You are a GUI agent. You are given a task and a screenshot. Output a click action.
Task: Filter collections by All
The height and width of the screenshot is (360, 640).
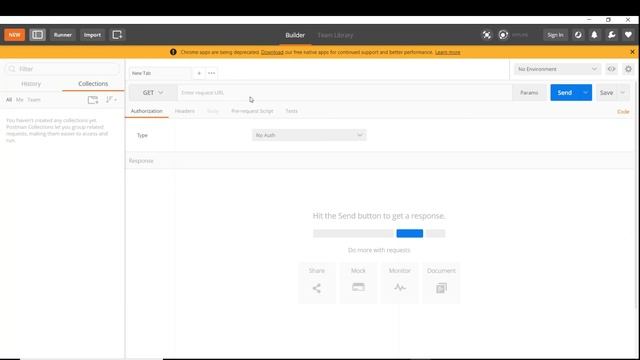click(9, 100)
